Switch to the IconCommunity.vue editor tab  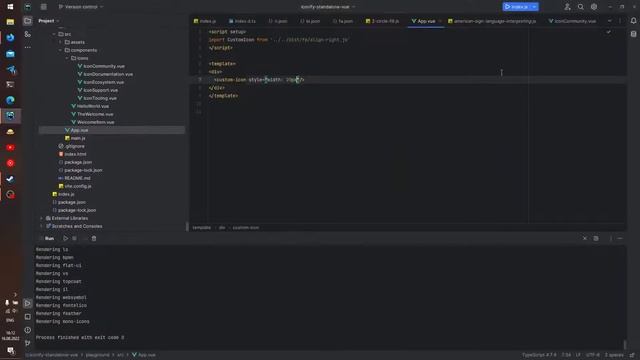(x=572, y=21)
